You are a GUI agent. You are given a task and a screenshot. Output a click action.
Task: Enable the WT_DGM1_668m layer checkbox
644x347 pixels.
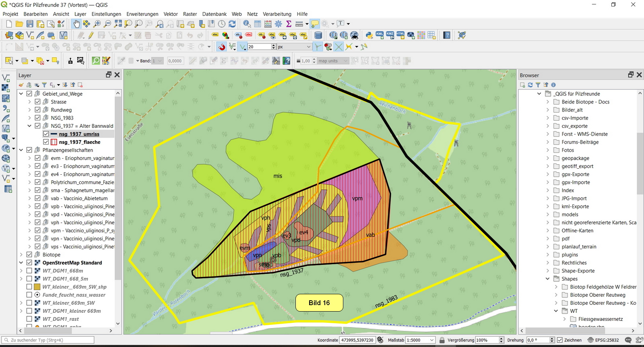click(29, 271)
